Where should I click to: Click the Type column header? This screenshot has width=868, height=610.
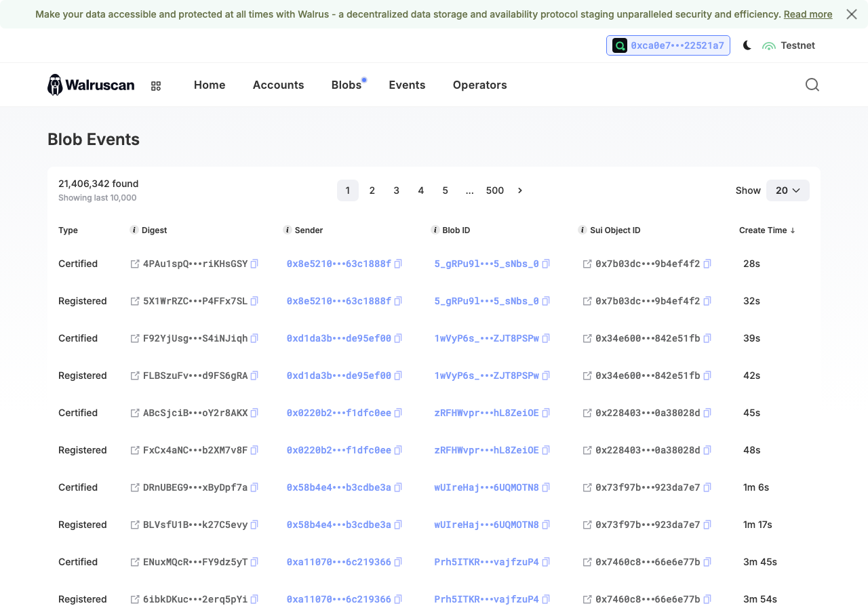tap(68, 230)
